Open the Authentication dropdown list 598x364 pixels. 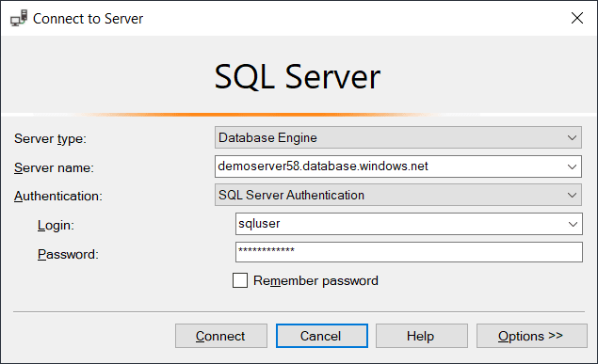[x=397, y=195]
